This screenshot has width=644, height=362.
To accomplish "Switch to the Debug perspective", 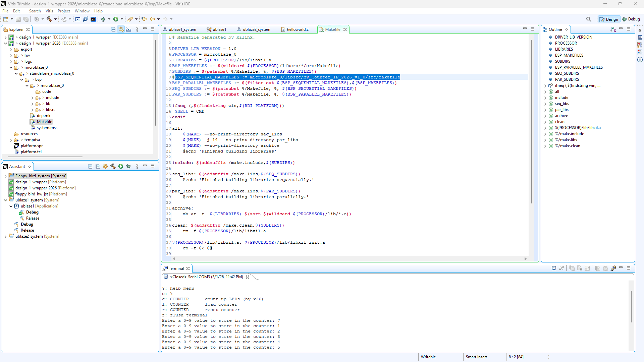I will click(631, 19).
